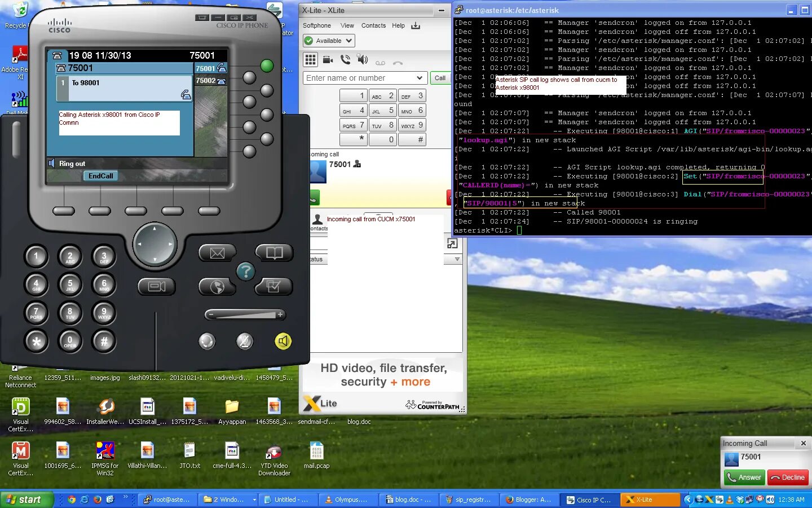
Task: Switch to blog.doc taskbar item
Action: [409, 500]
